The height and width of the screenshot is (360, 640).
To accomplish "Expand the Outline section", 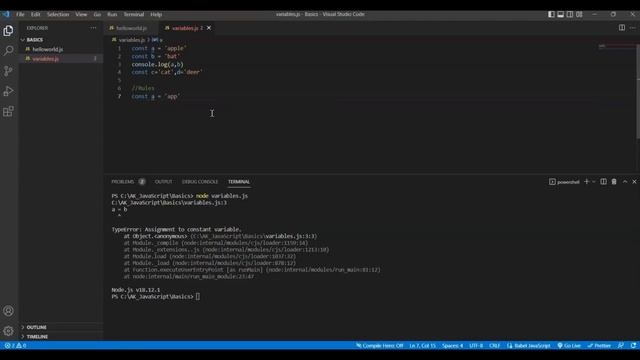I will pyautogui.click(x=61, y=327).
